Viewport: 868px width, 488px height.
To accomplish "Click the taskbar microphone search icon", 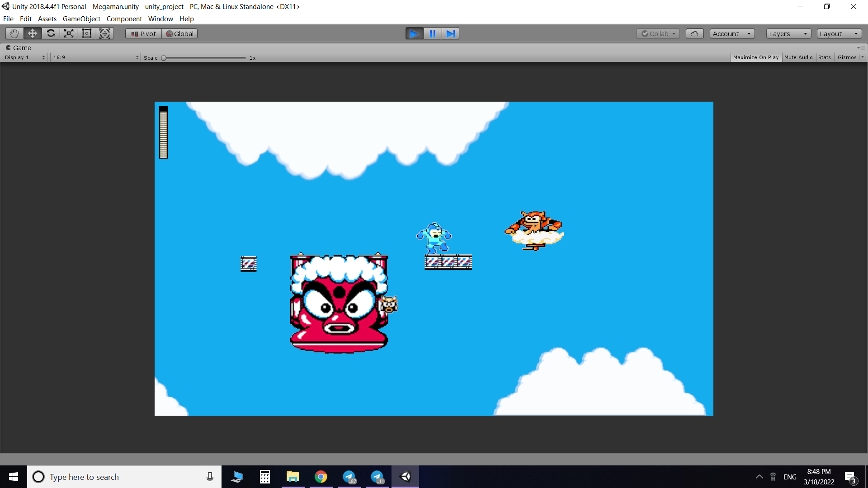I will click(x=210, y=477).
